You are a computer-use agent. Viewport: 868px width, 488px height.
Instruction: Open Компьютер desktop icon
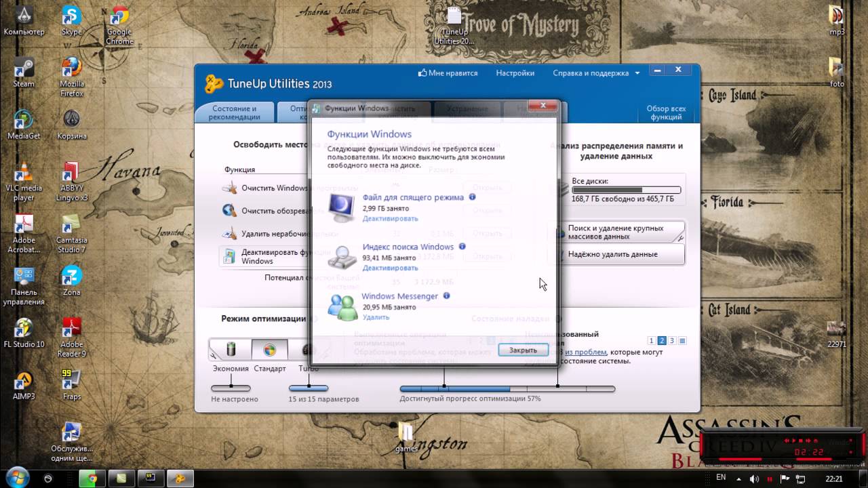tap(24, 20)
